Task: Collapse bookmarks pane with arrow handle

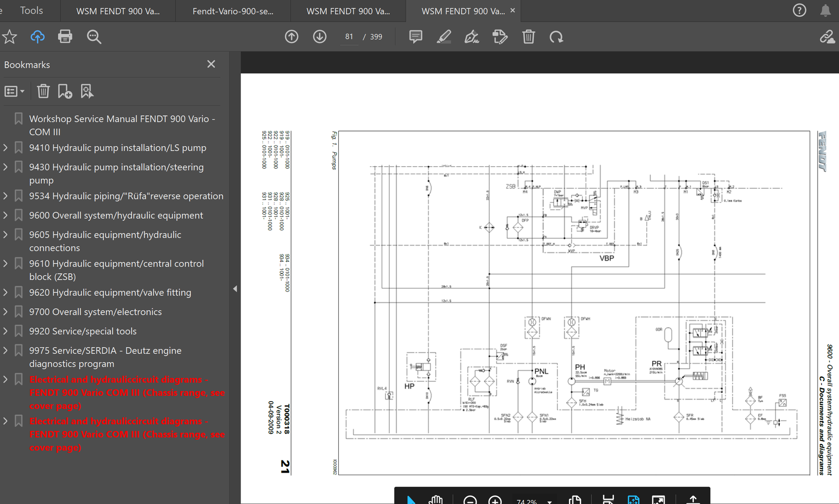Action: click(235, 288)
